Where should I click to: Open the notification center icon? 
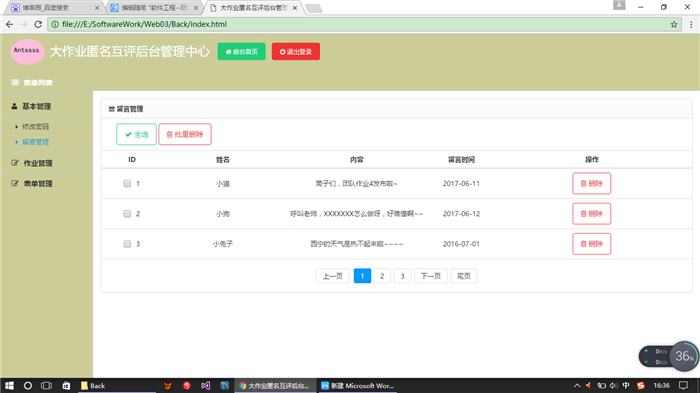pyautogui.click(x=683, y=385)
